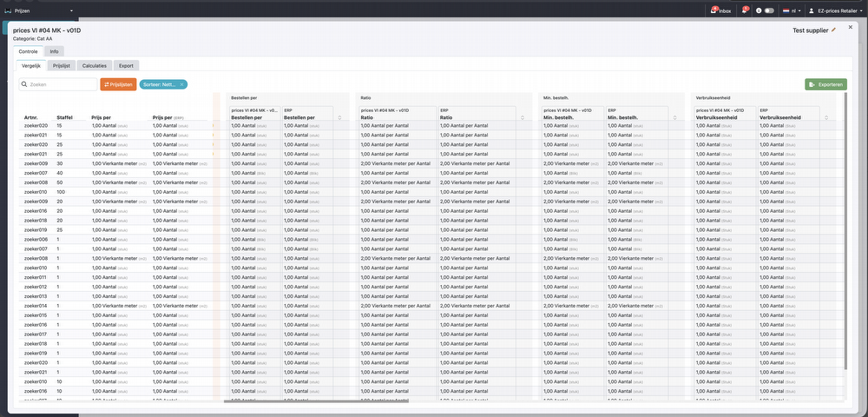This screenshot has height=417, width=868.
Task: Click the green Exporteren button
Action: click(x=825, y=84)
